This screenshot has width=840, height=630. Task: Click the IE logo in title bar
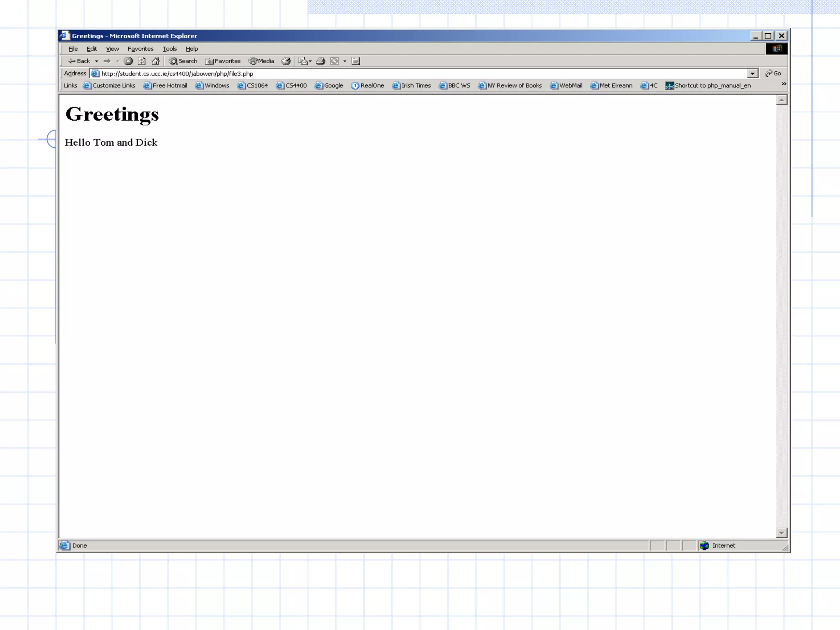coord(64,36)
